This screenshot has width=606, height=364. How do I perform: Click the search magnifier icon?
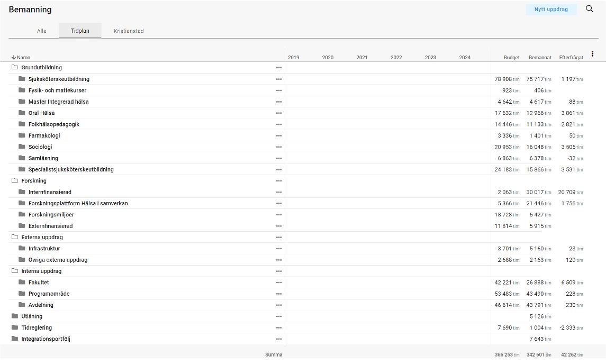tap(589, 9)
